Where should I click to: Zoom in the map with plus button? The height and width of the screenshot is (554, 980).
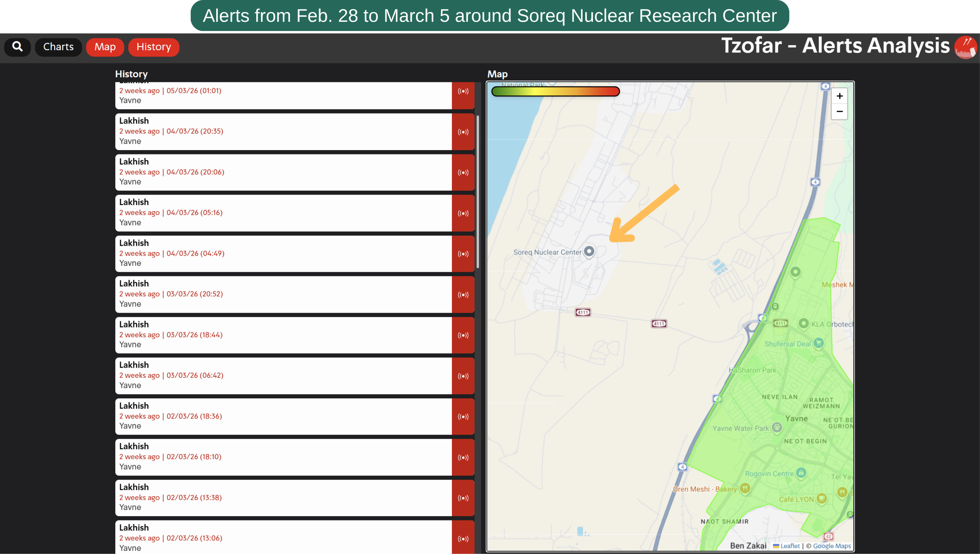(x=839, y=96)
